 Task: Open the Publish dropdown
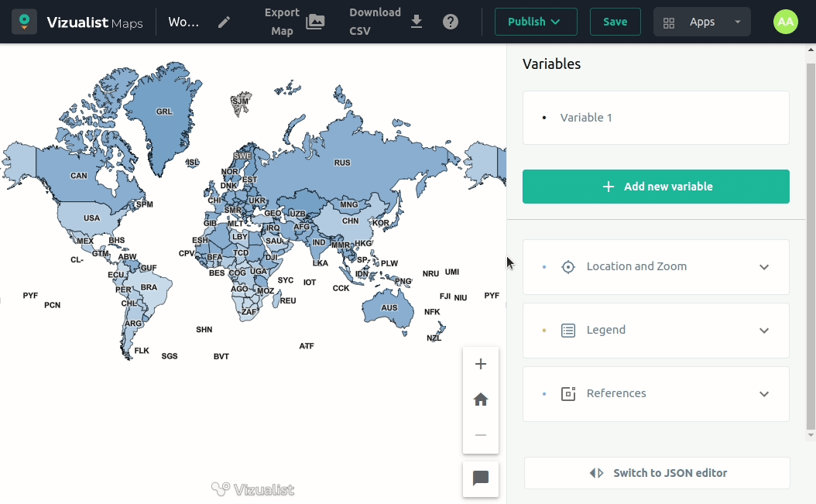pyautogui.click(x=535, y=22)
